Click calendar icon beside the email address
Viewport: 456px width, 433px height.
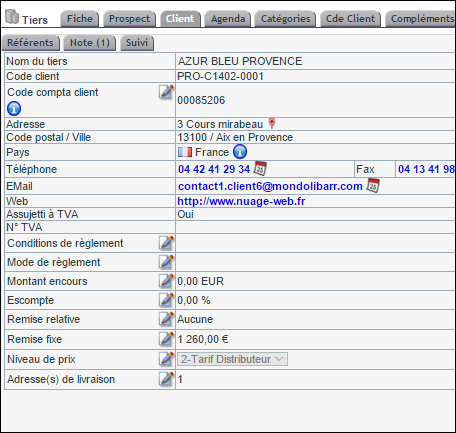tap(373, 185)
